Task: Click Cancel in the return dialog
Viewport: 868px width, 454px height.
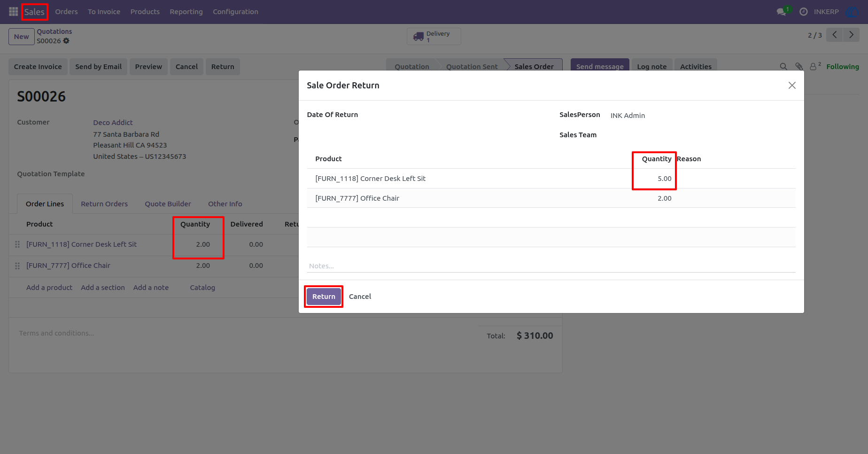Action: [360, 297]
